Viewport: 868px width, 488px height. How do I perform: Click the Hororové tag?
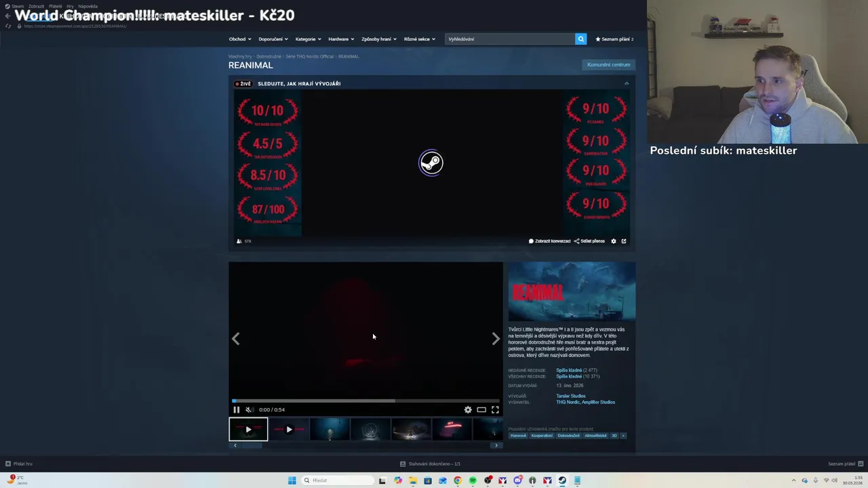pos(518,436)
